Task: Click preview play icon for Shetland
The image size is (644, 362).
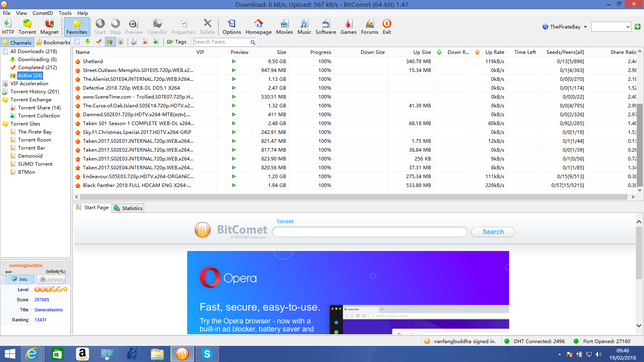Action: tap(234, 62)
